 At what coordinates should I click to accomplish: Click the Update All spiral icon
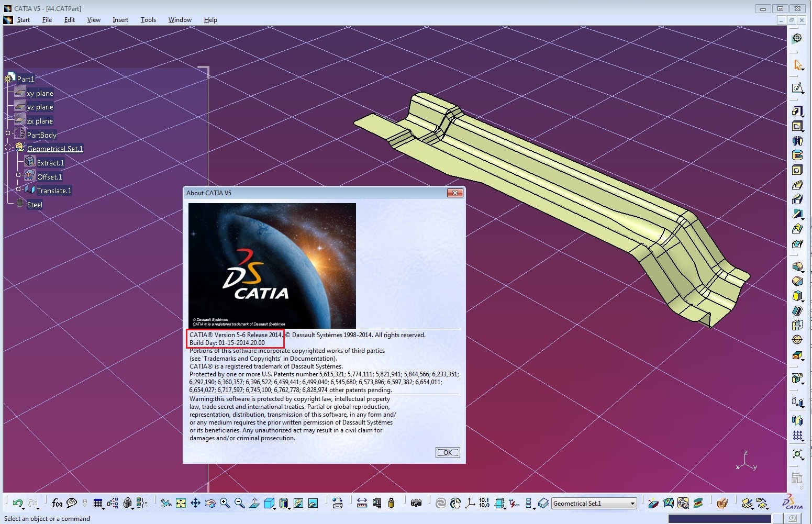point(441,503)
